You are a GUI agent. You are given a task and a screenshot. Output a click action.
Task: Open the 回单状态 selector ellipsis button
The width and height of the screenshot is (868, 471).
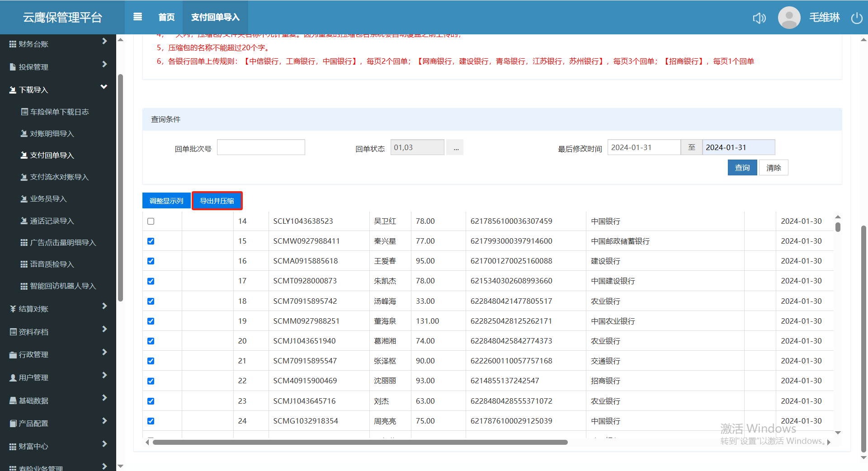[x=456, y=148]
